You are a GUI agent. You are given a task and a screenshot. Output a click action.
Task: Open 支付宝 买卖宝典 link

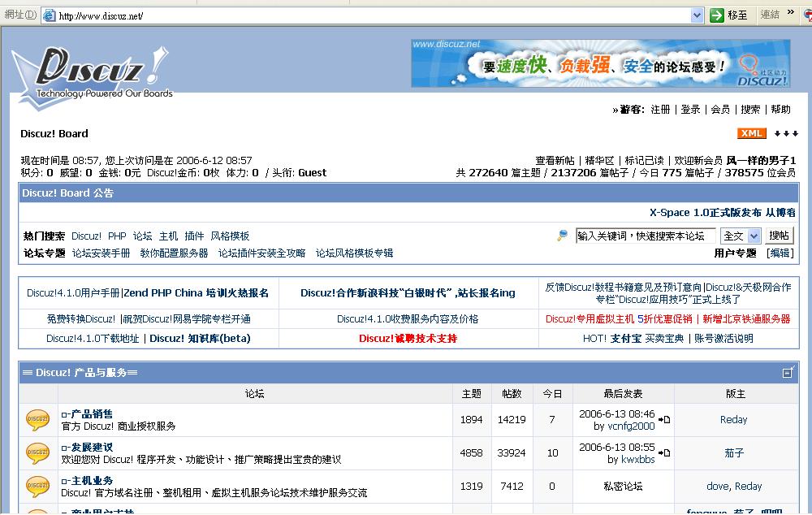coord(647,339)
